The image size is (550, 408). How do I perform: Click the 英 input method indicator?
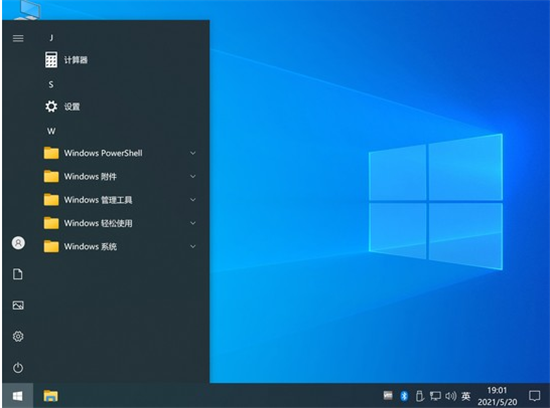click(466, 396)
